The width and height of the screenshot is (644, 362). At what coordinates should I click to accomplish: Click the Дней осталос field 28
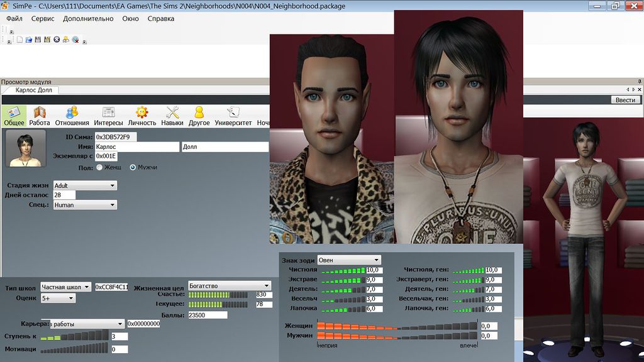(x=64, y=195)
